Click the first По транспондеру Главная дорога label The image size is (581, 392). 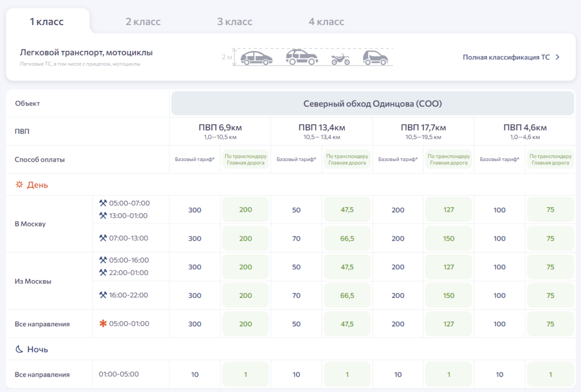245,159
